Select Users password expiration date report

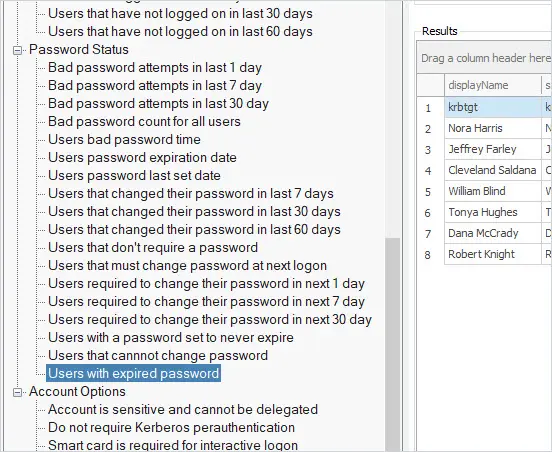[x=142, y=158]
